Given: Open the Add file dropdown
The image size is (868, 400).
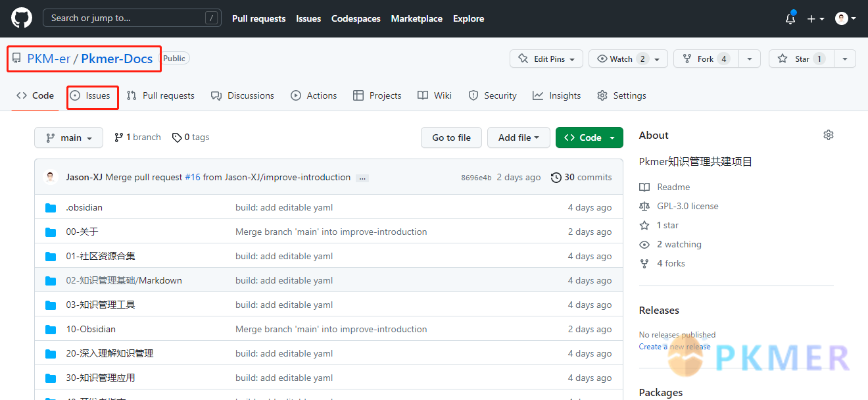Looking at the screenshot, I should (x=519, y=137).
